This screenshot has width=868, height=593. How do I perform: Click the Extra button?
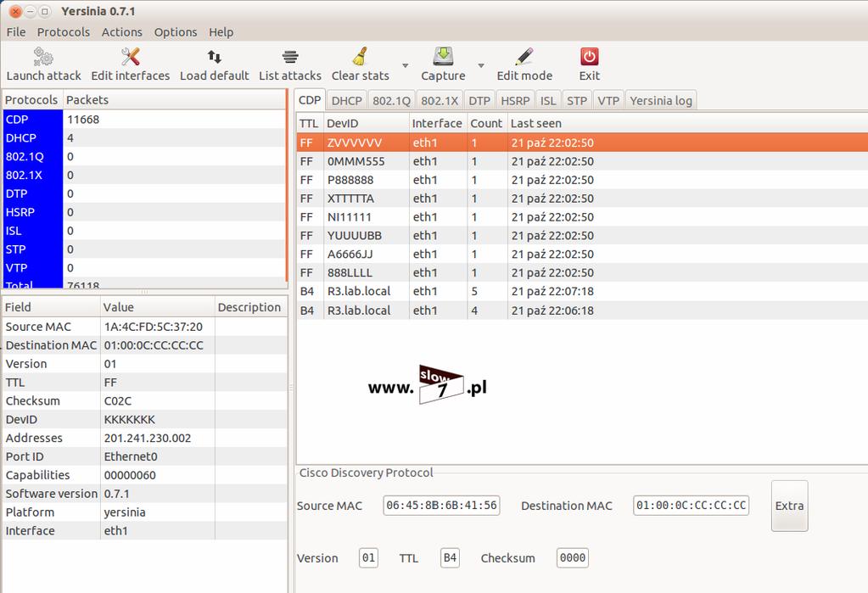coord(789,506)
